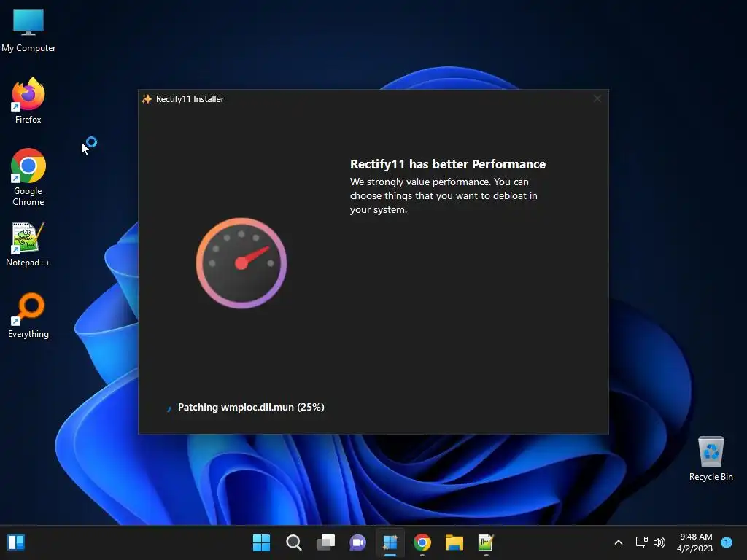
Task: Select the Firefox desktop shortcut
Action: (x=28, y=101)
